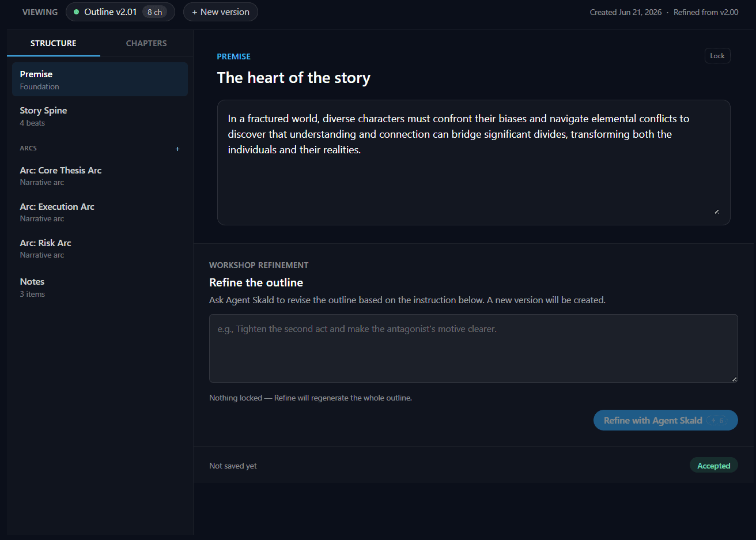Click the 'The heart of the story' heading
756x540 pixels.
point(294,78)
